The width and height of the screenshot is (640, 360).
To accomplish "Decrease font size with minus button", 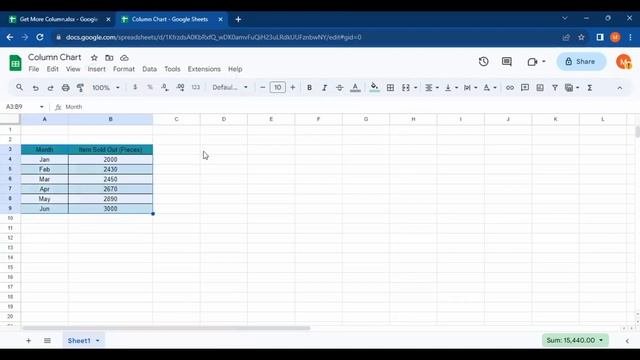I will tap(262, 87).
